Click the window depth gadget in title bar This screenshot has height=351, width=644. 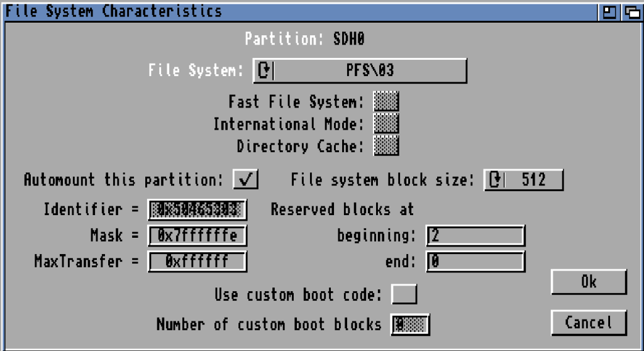click(x=631, y=12)
